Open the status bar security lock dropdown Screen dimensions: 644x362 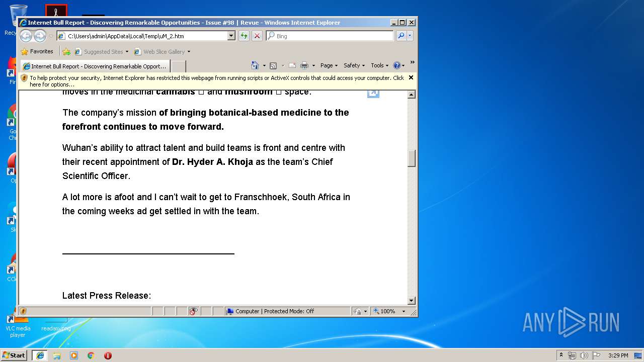tap(360, 311)
